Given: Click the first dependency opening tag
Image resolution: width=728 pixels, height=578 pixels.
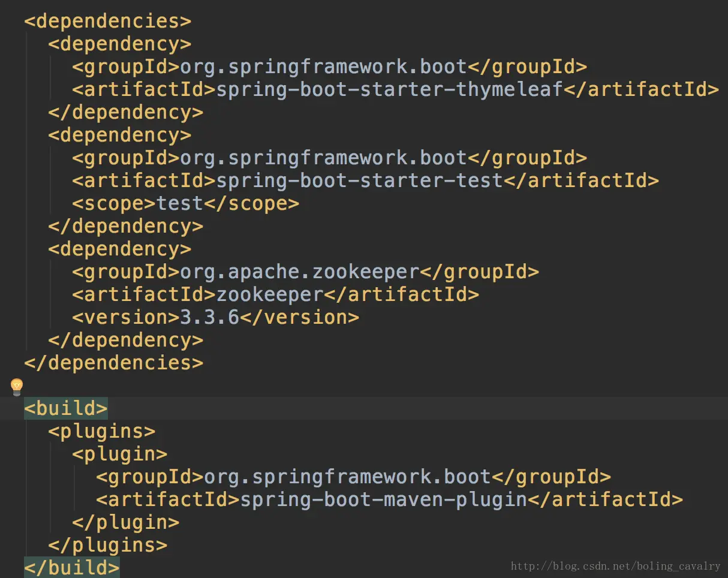Looking at the screenshot, I should 120,44.
